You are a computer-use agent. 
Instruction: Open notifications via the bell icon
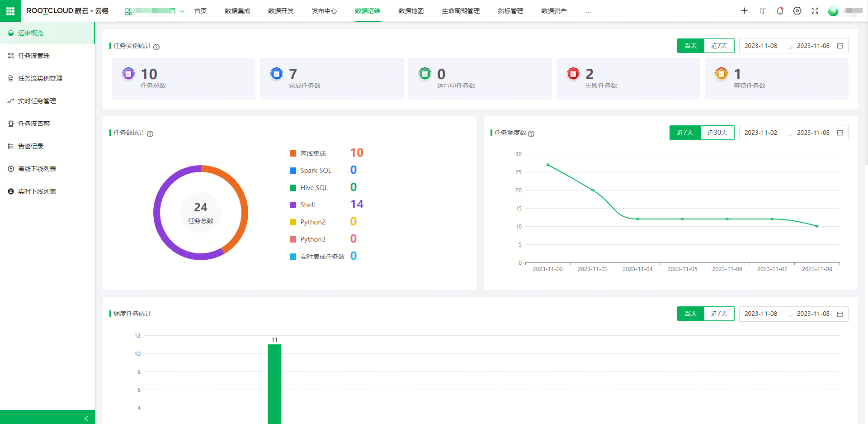coord(780,10)
